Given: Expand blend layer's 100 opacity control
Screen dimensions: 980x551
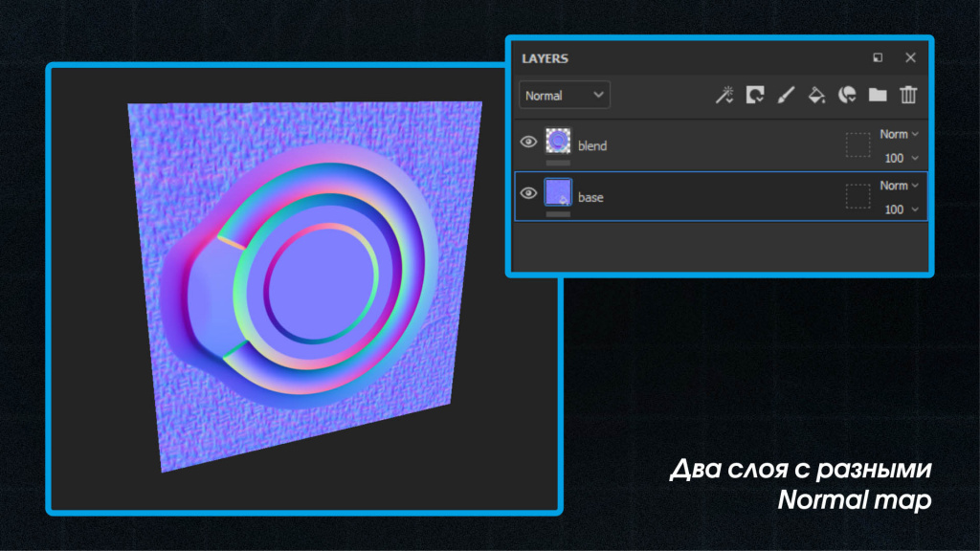Looking at the screenshot, I should point(902,158).
